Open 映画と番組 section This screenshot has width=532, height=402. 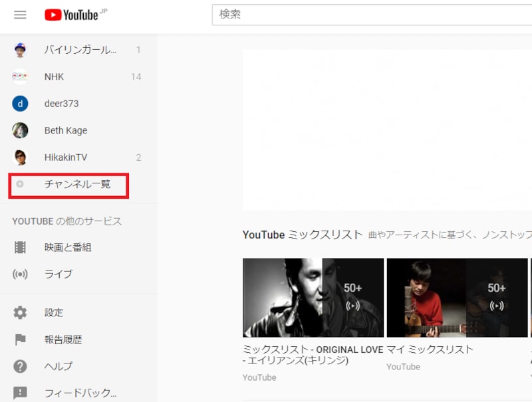point(68,247)
